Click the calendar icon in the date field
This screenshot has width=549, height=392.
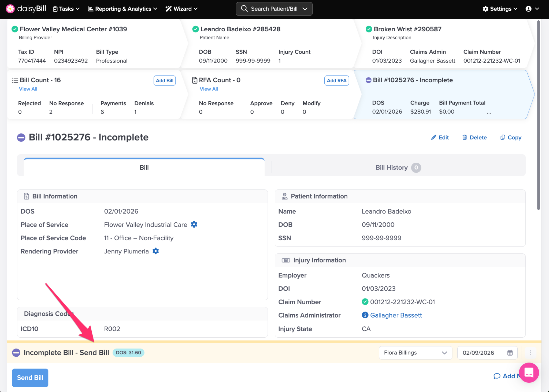click(510, 353)
